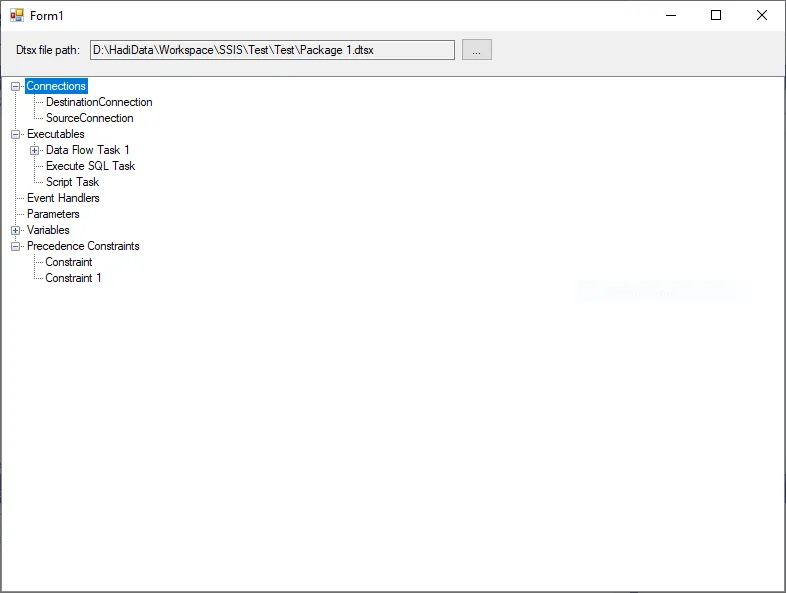
Task: Focus the Dtsx file path text field
Action: click(x=272, y=50)
